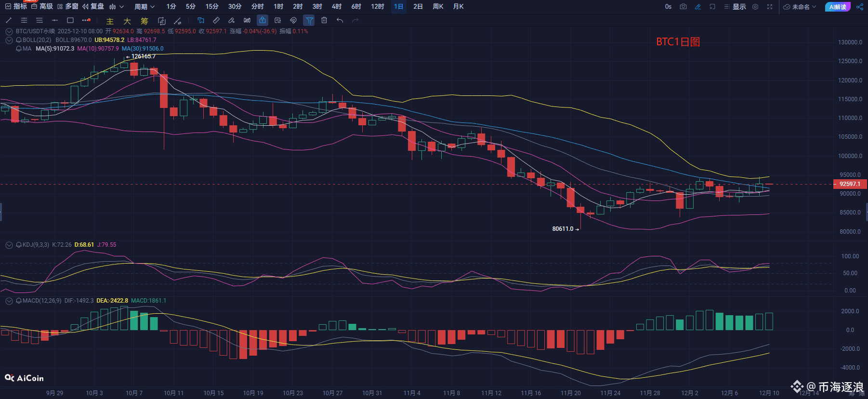Click the AI解读 button
This screenshot has width=868, height=399.
(838, 7)
